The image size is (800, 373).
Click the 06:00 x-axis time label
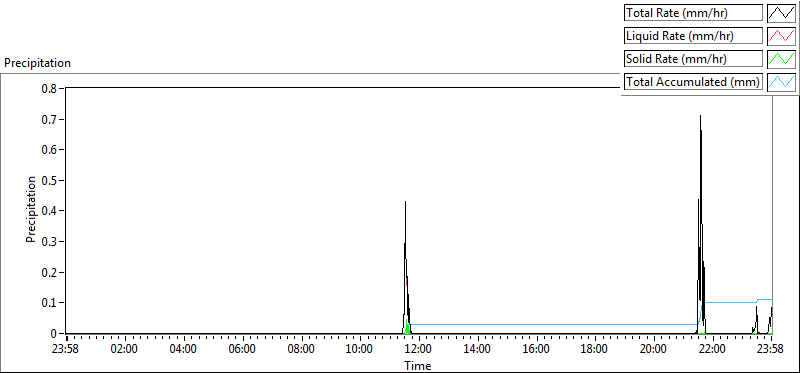242,350
